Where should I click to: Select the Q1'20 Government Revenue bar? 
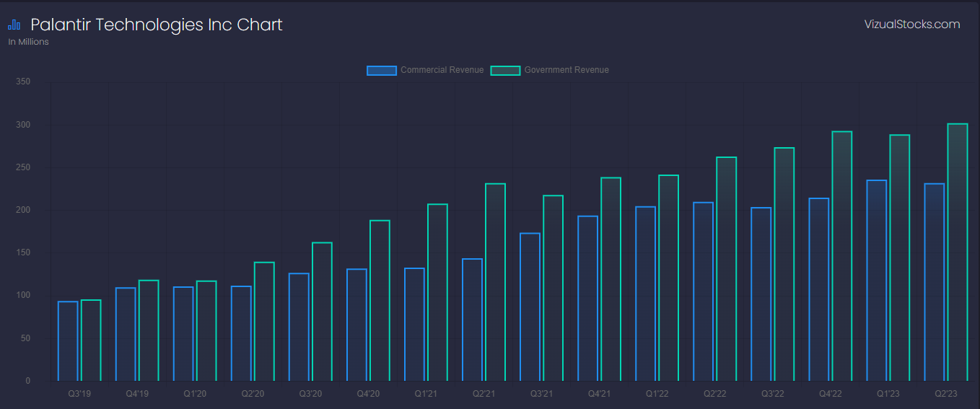[x=206, y=331]
